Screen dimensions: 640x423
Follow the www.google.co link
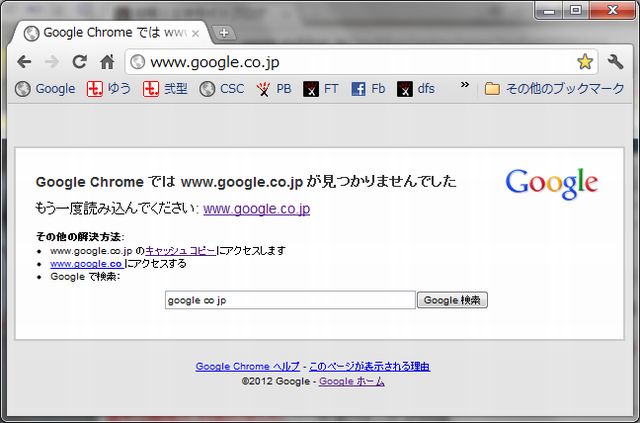87,264
